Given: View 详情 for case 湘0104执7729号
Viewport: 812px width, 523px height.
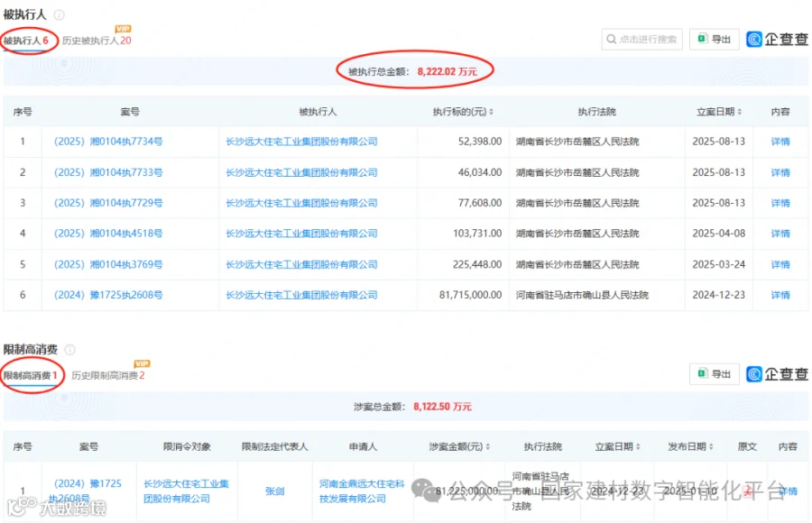Looking at the screenshot, I should pyautogui.click(x=780, y=203).
